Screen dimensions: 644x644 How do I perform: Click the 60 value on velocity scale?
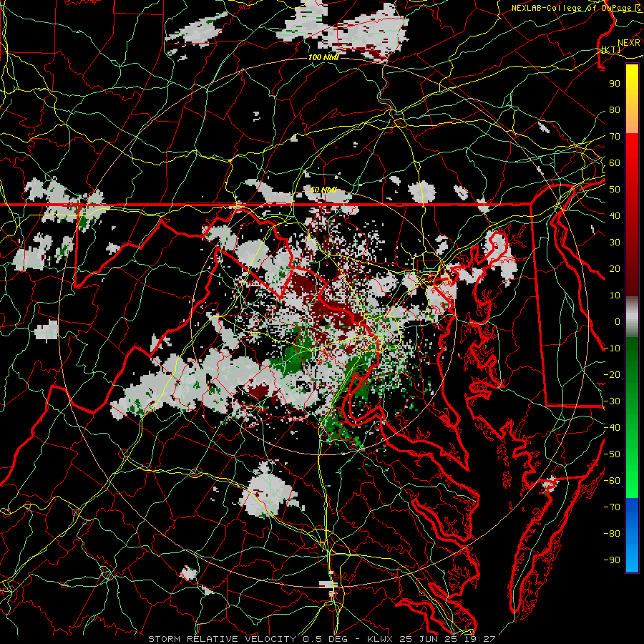[615, 162]
